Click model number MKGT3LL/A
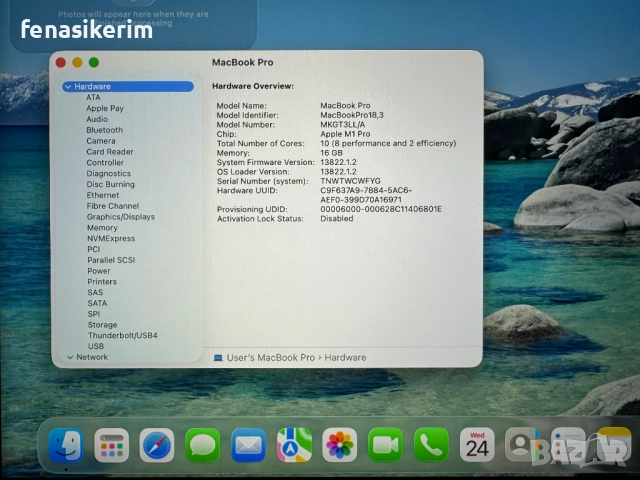Image resolution: width=640 pixels, height=480 pixels. pyautogui.click(x=342, y=124)
